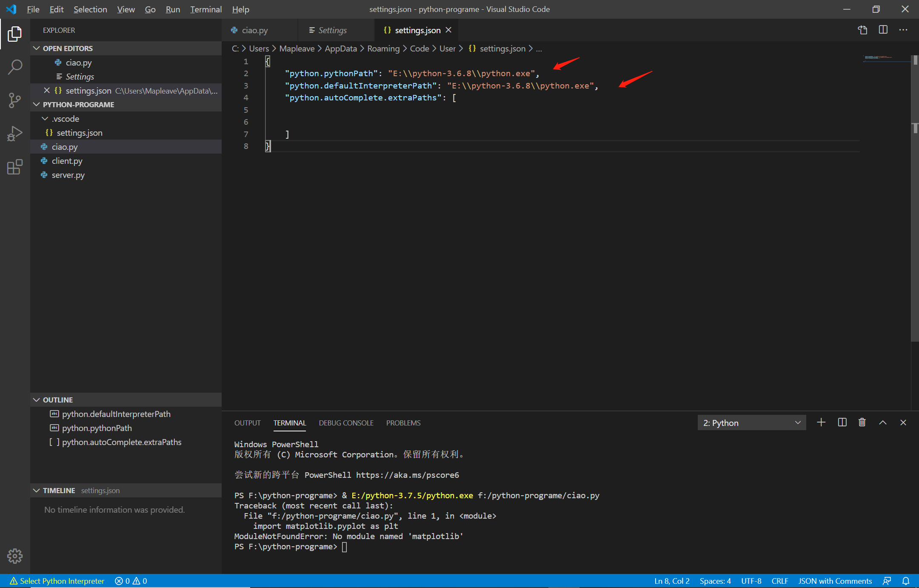Open the Terminal menu
The height and width of the screenshot is (588, 919).
click(x=205, y=9)
